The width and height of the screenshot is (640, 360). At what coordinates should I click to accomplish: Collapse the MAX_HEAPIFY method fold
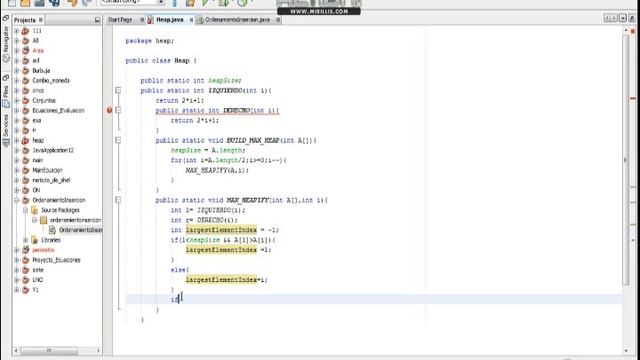pyautogui.click(x=118, y=200)
